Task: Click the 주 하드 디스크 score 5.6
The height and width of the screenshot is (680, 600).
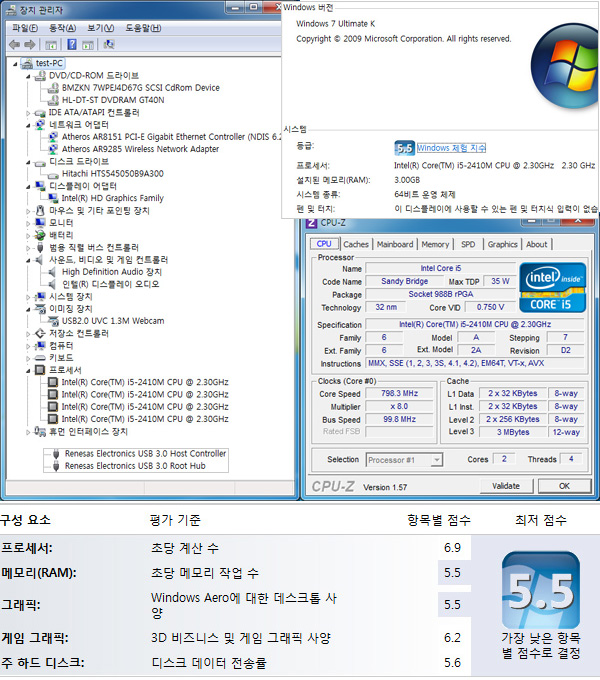Action: coord(452,663)
